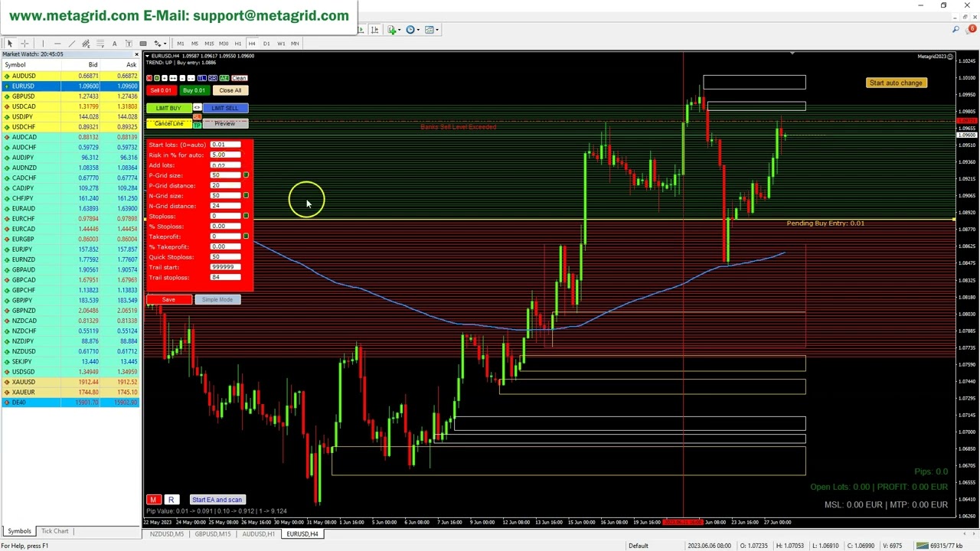Select the rectangle shape tool
980x551 pixels.
[143, 44]
